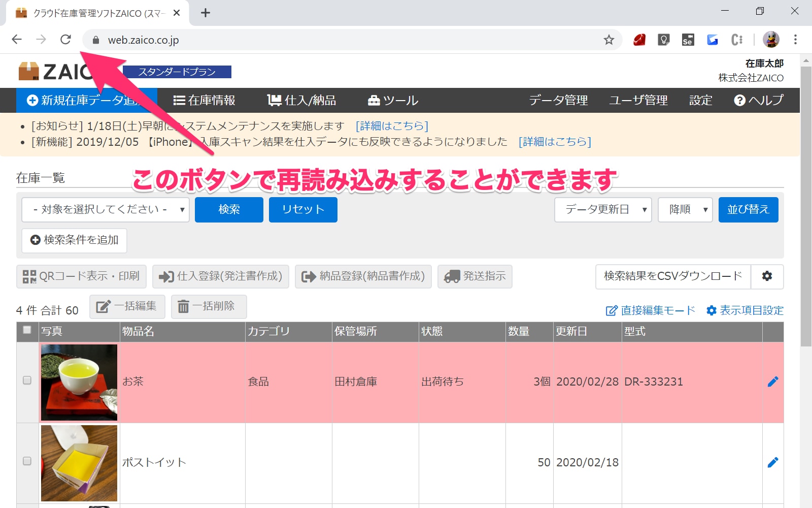812x508 pixels.
Task: Toggle the select-all checkbox in table header
Action: coord(27,330)
